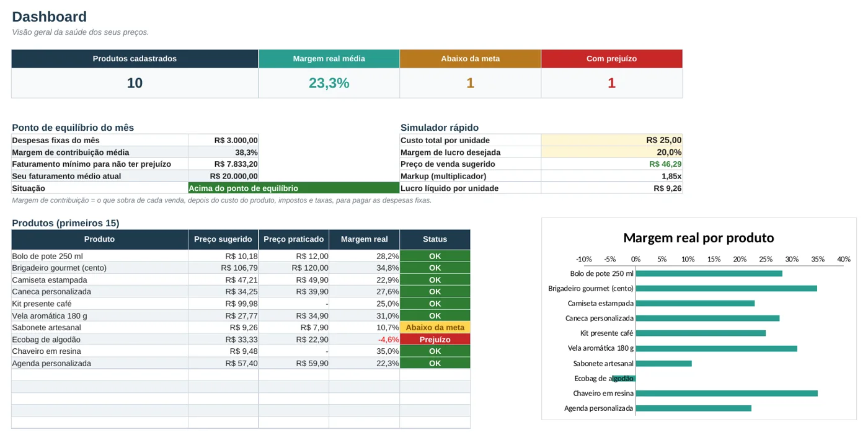This screenshot has width=868, height=440.
Task: Click the chart title Margem real por produto
Action: pos(699,238)
